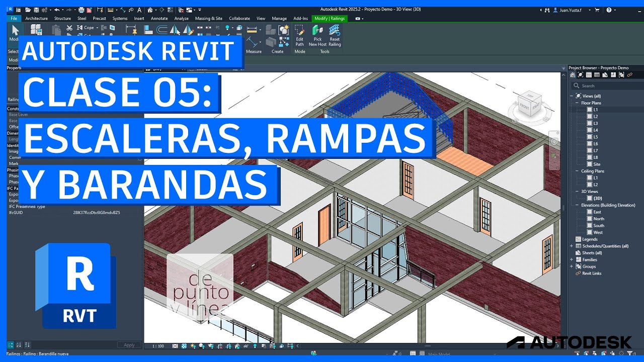The width and height of the screenshot is (644, 362).
Task: Click the Modify arrow tool in the ribbon
Action: click(15, 33)
